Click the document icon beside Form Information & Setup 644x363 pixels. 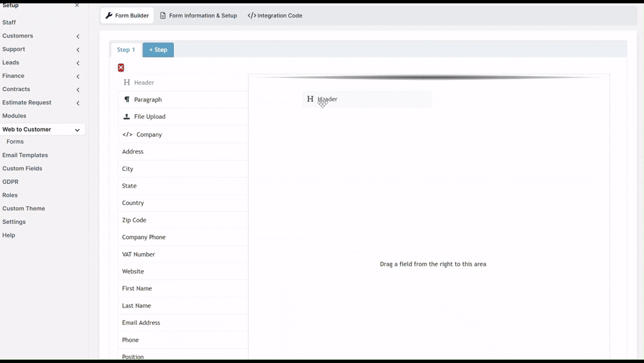pos(163,15)
